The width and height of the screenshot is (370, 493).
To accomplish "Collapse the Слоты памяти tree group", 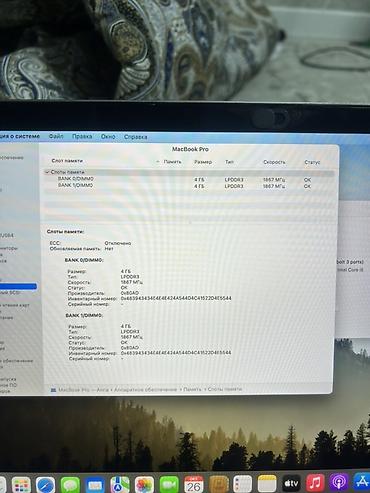I will click(47, 172).
